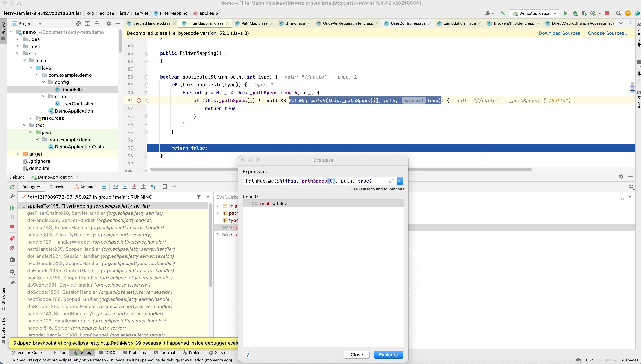641x364 pixels.
Task: Click the Mute Breakpoints icon
Action: pos(12,248)
